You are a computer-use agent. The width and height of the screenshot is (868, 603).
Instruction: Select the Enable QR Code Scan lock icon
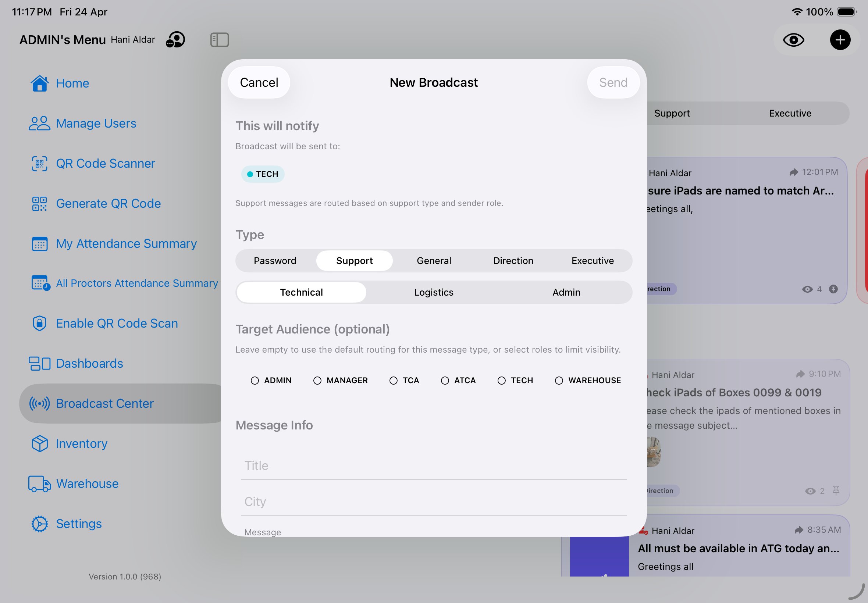coord(39,324)
